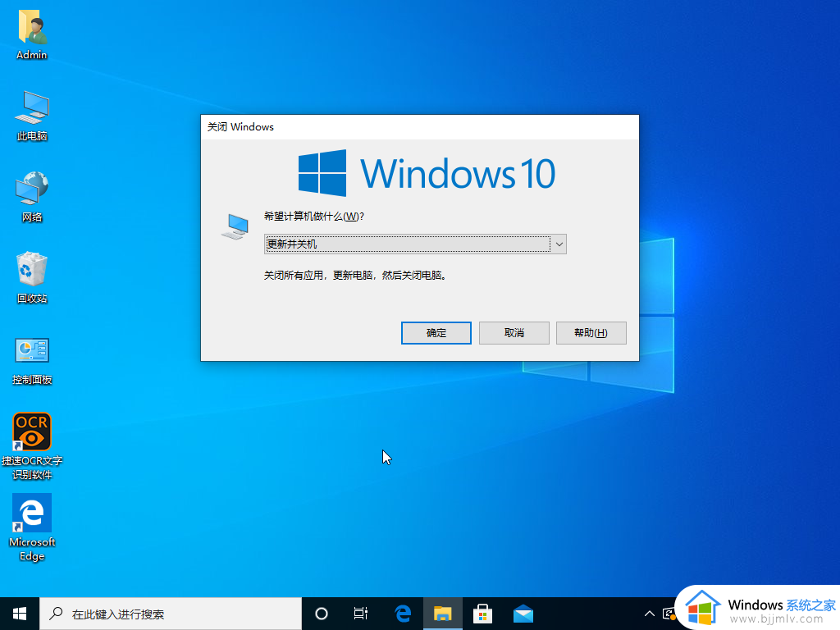Open Task View on the taskbar
The height and width of the screenshot is (630, 840).
(x=361, y=614)
